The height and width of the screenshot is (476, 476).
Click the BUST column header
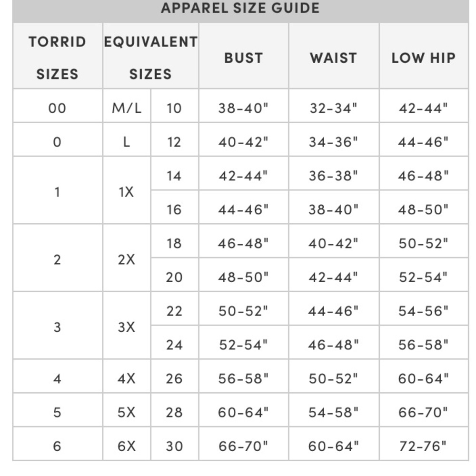pyautogui.click(x=244, y=56)
